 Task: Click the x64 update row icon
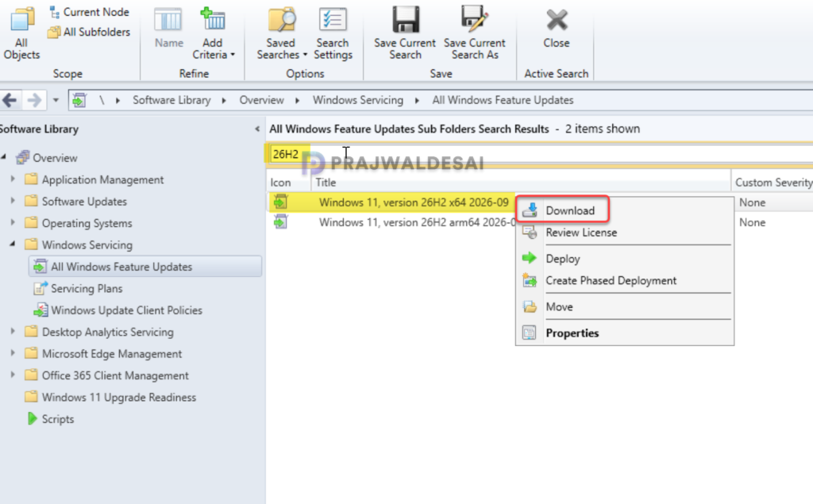pos(280,202)
